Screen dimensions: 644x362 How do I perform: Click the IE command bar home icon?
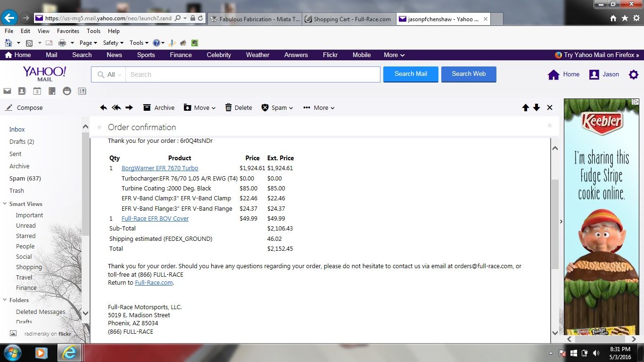(x=9, y=43)
